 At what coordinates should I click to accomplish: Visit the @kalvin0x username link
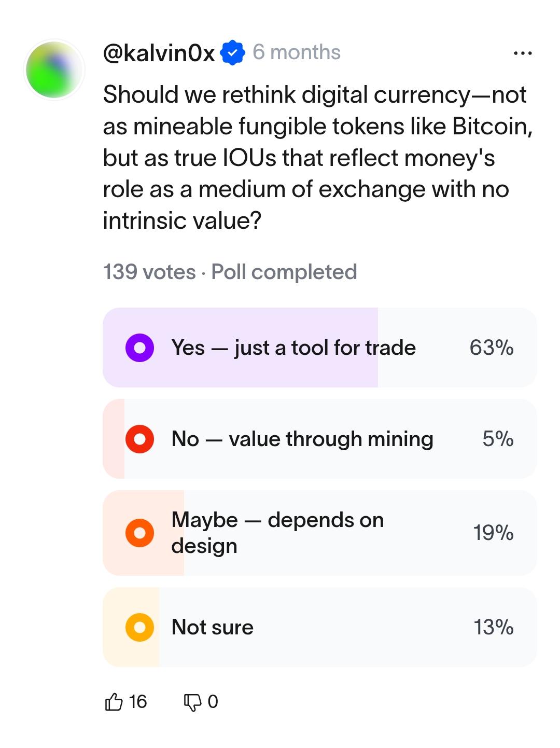point(159,53)
